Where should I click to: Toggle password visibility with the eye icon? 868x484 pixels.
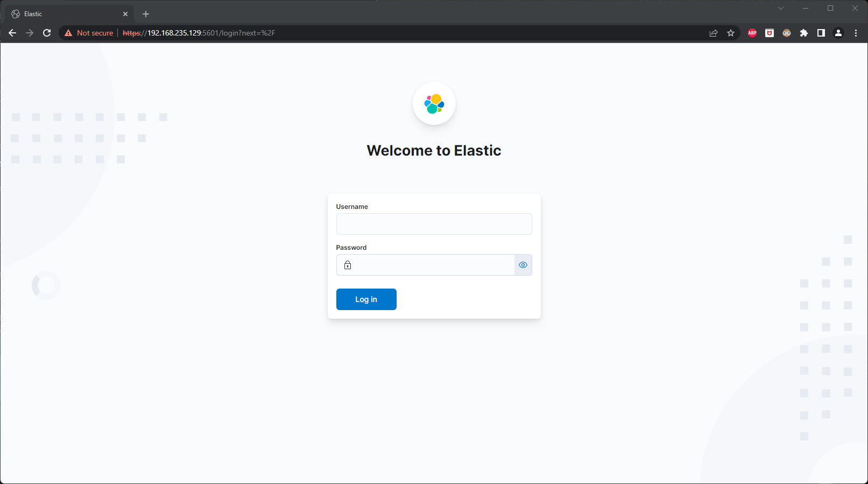(523, 265)
